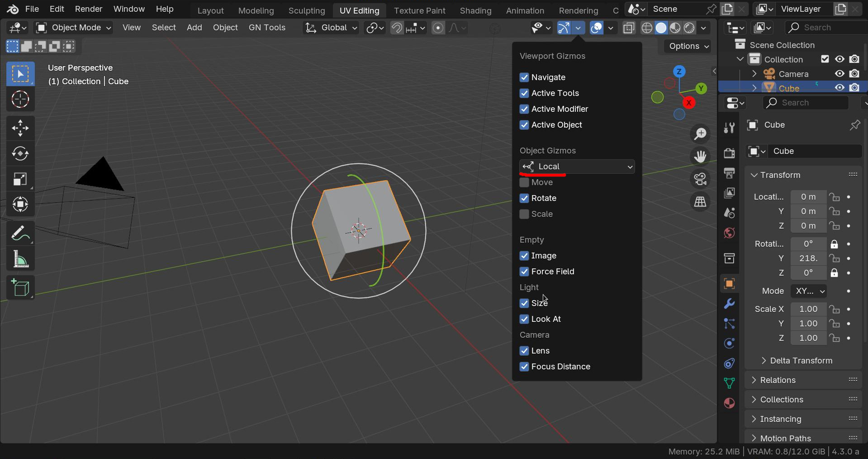
Task: Open the Options dropdown
Action: 688,46
